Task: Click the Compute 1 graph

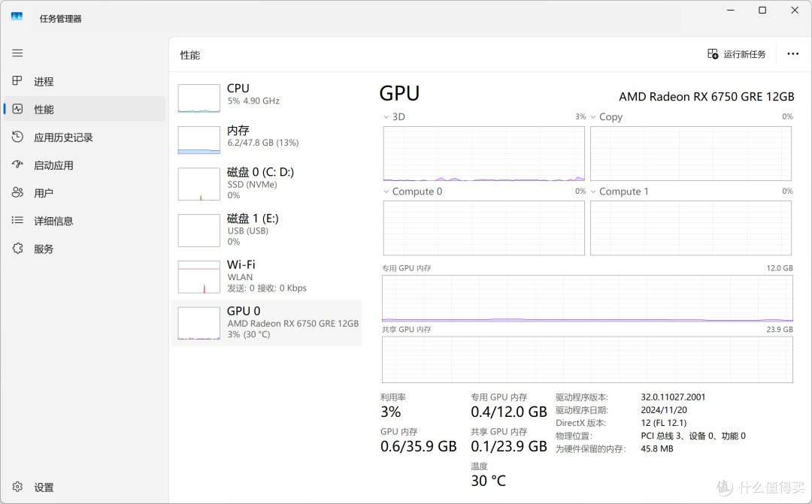Action: click(691, 228)
